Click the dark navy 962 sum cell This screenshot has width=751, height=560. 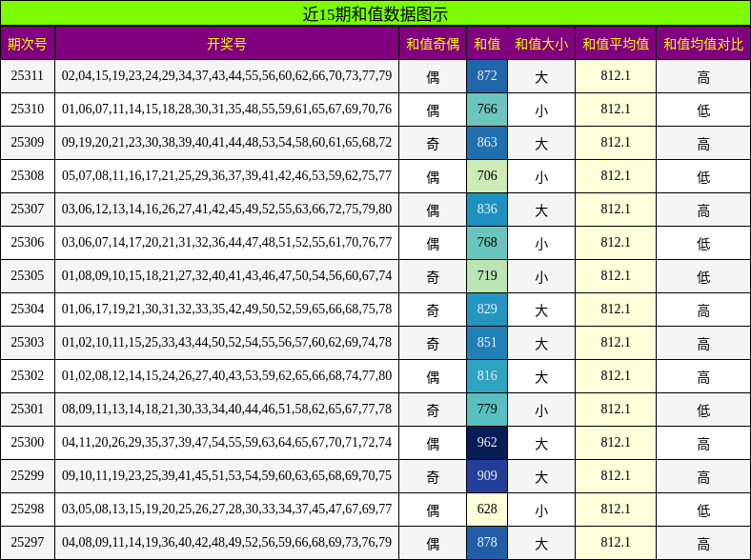487,443
